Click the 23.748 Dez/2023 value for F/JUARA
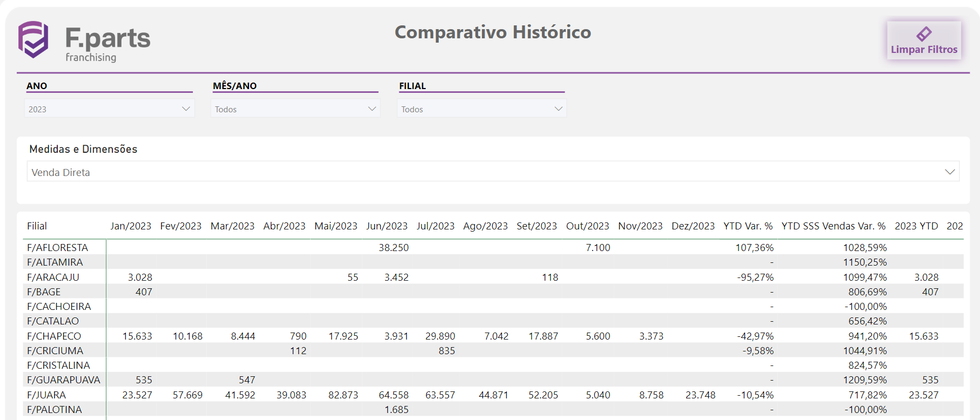Viewport: 980px width, 420px height. tap(700, 395)
